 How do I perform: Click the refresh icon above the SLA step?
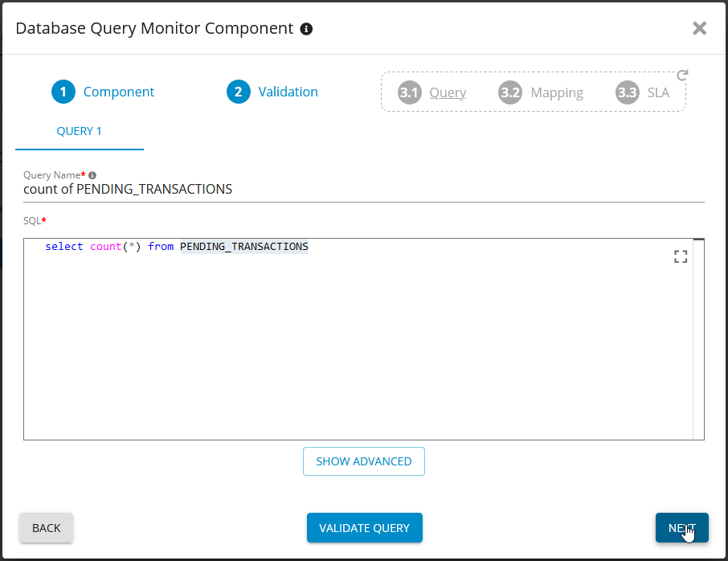click(682, 76)
